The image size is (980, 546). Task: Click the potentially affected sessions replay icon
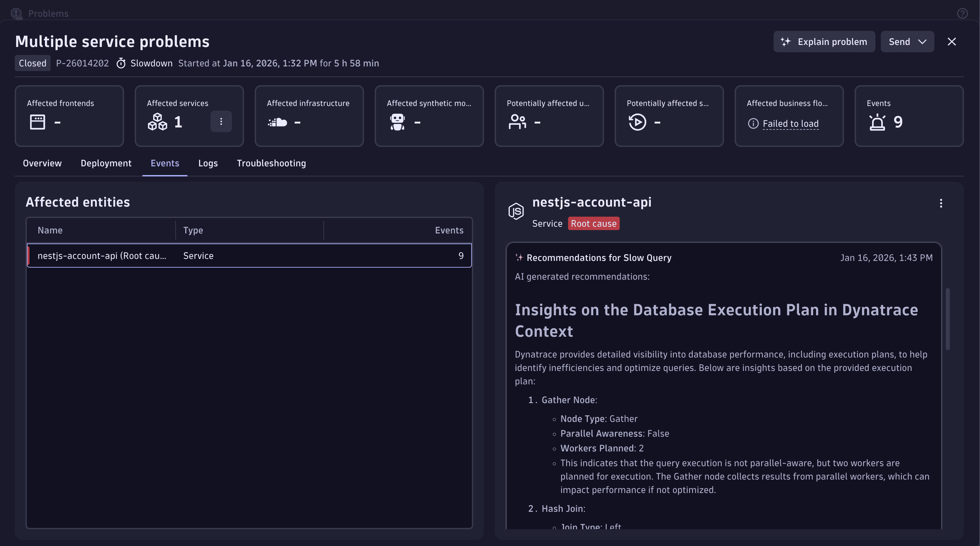coord(637,122)
